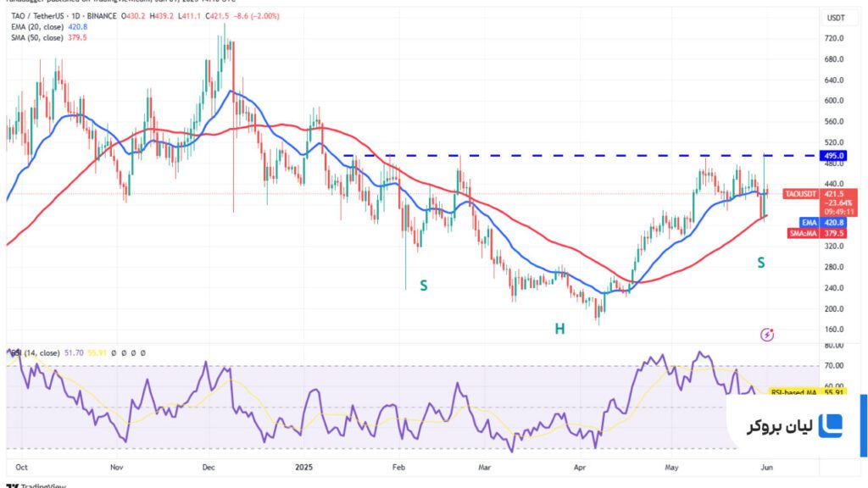Click the Oct date axis label
Viewport: 868px width, 488px height.
click(21, 467)
